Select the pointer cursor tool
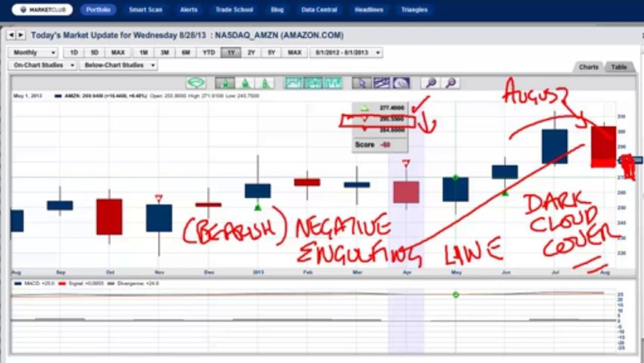Screen dimensions: 644x363 click(x=362, y=83)
